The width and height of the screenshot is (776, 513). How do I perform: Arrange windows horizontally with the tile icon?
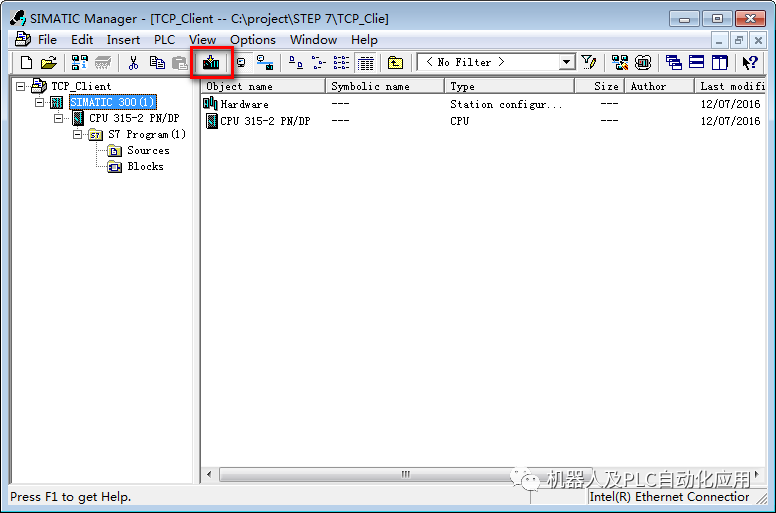tap(696, 62)
